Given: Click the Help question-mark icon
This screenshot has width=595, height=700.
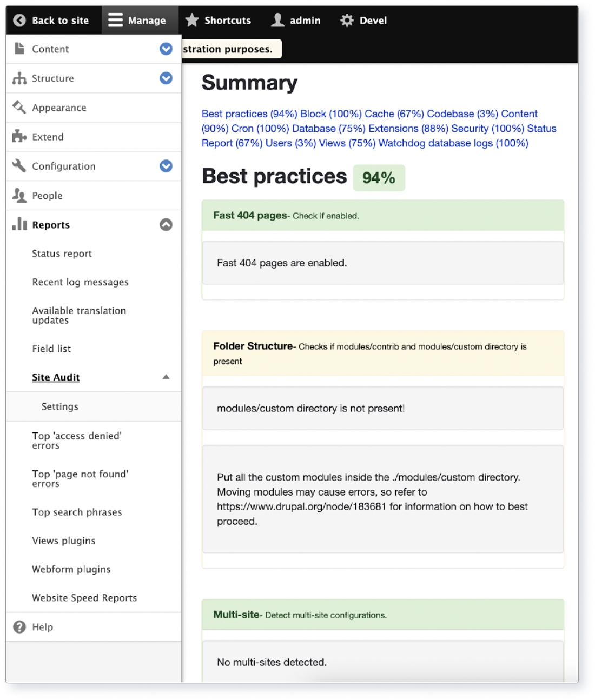Looking at the screenshot, I should [x=19, y=627].
